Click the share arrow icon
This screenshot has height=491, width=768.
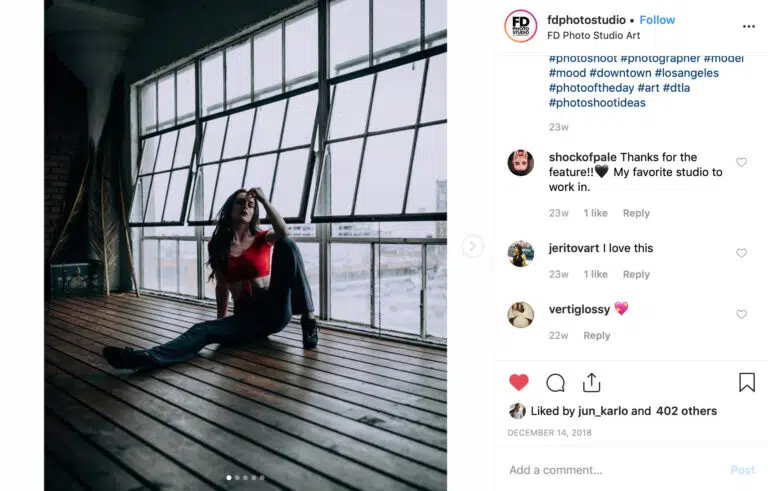(x=591, y=382)
